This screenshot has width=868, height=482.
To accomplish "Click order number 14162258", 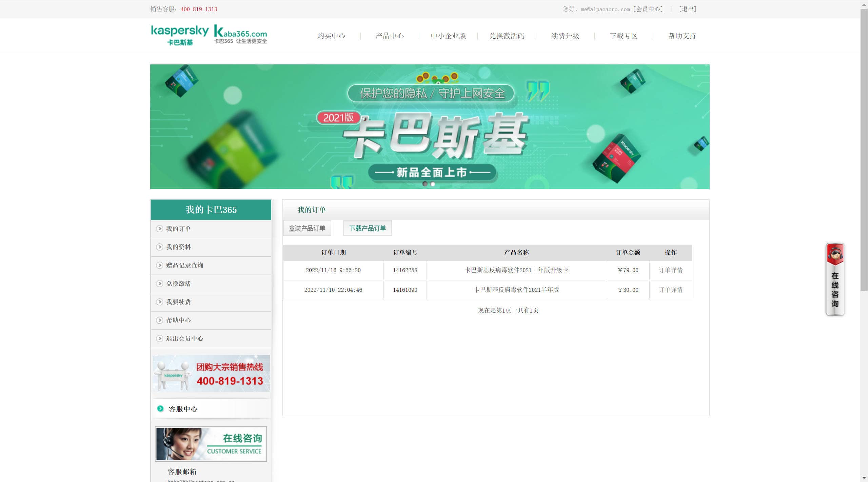I will pos(405,270).
